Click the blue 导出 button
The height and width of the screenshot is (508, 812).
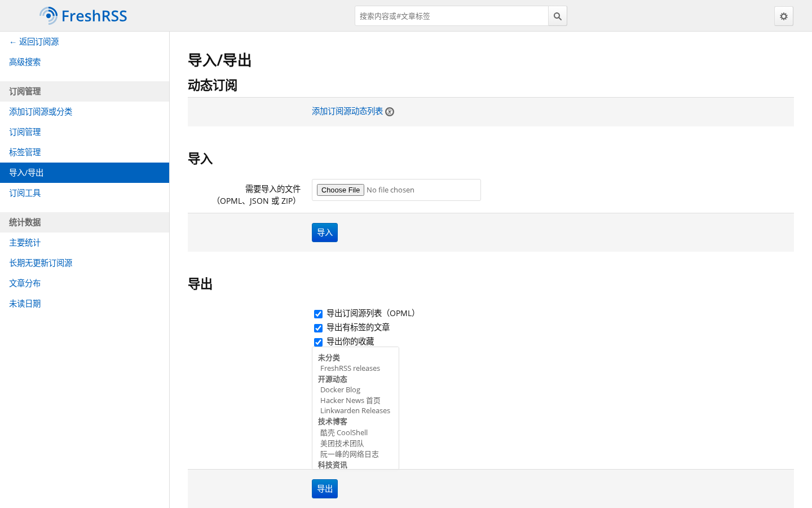click(x=325, y=489)
